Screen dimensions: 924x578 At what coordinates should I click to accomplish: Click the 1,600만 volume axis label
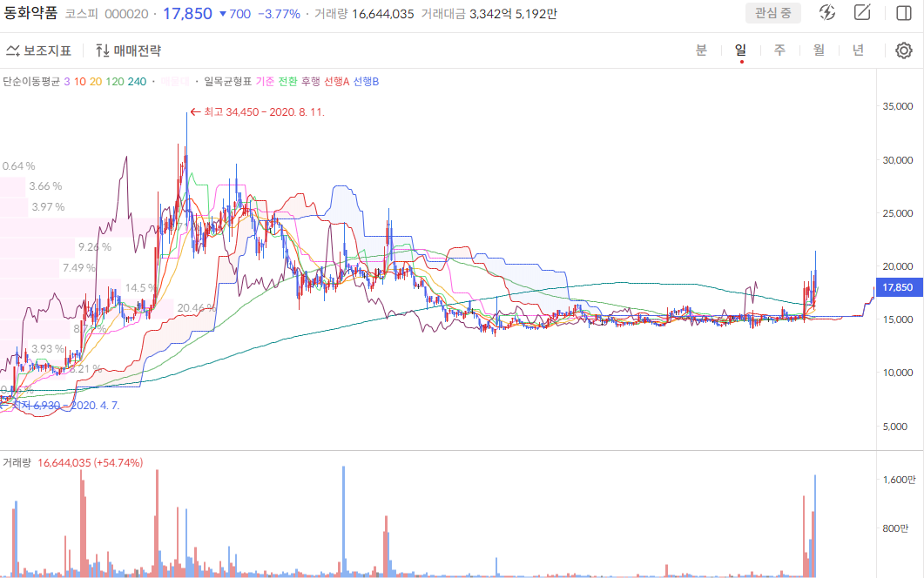pyautogui.click(x=900, y=480)
